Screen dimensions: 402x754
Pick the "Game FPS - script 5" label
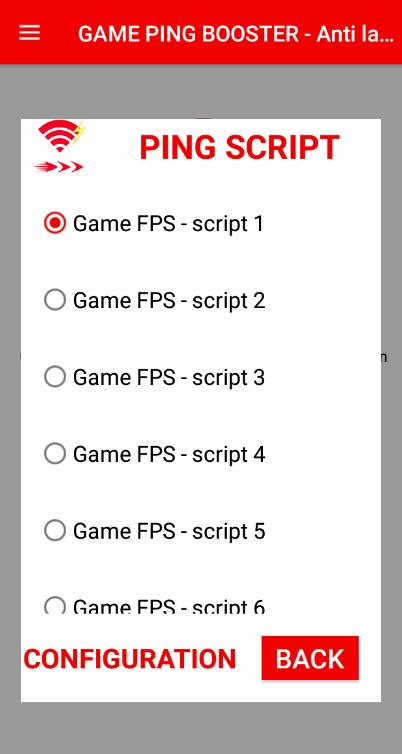tap(169, 531)
